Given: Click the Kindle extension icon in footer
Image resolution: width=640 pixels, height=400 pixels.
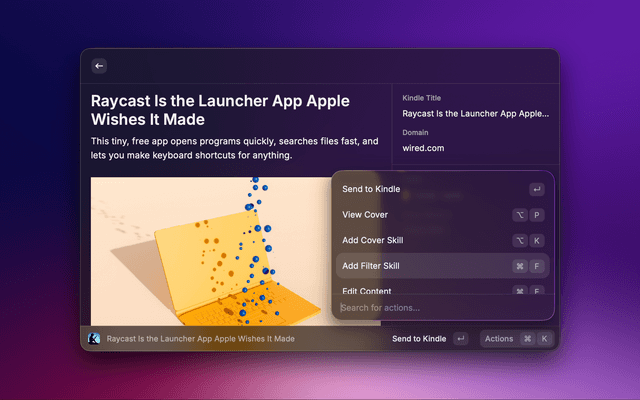Looking at the screenshot, I should pos(94,339).
